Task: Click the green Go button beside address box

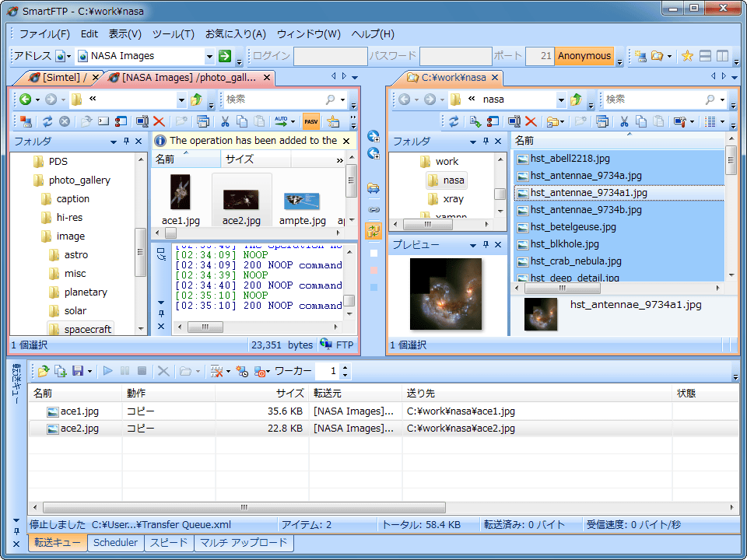Action: click(x=224, y=56)
